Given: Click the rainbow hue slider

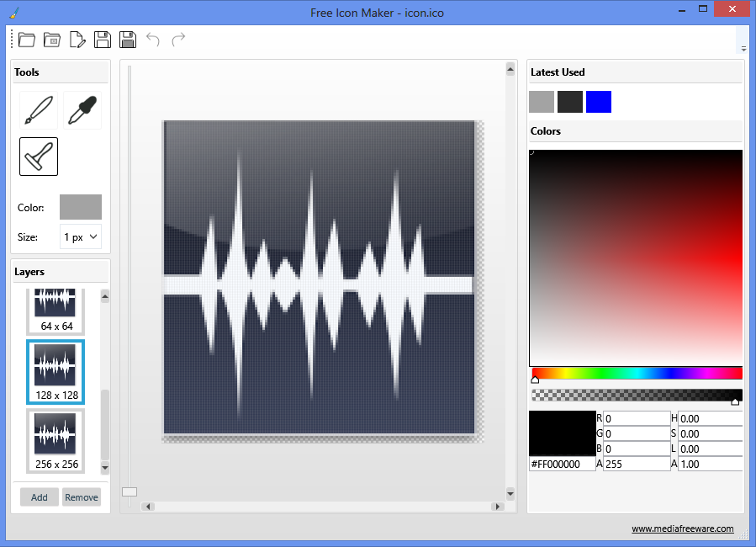Looking at the screenshot, I should point(637,373).
